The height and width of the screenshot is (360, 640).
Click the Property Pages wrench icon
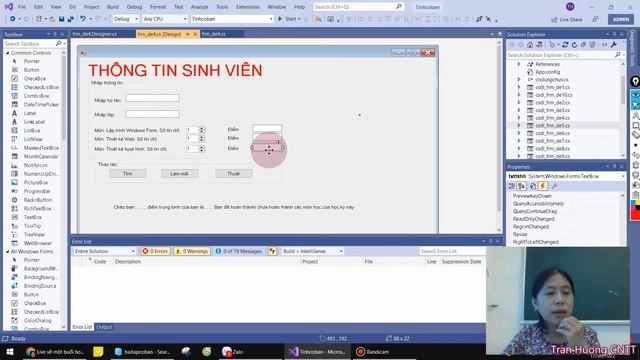(554, 186)
